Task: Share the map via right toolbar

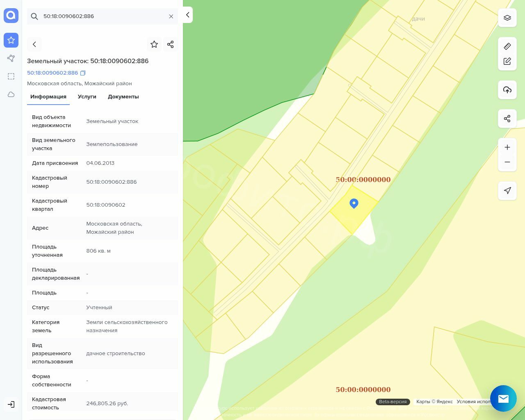Action: click(507, 119)
